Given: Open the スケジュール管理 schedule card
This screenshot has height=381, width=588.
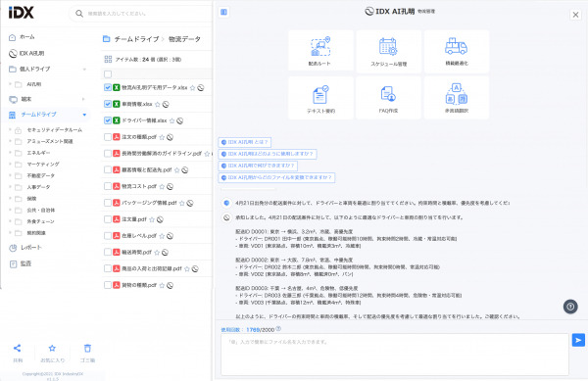Looking at the screenshot, I should point(388,51).
